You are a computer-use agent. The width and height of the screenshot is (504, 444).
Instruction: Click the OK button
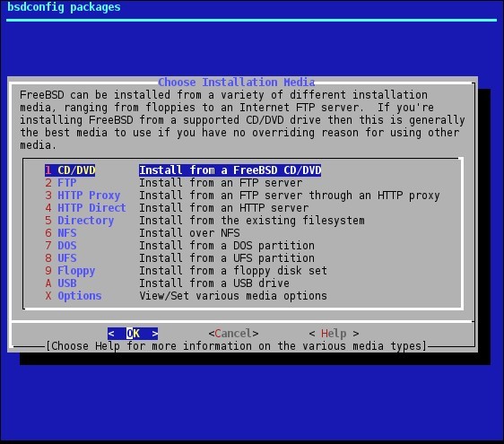(x=133, y=334)
